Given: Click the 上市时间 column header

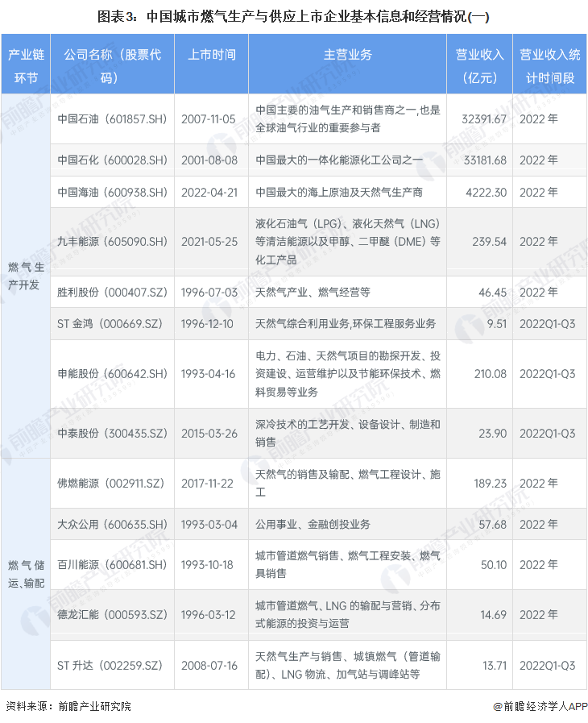Looking at the screenshot, I should [x=211, y=55].
